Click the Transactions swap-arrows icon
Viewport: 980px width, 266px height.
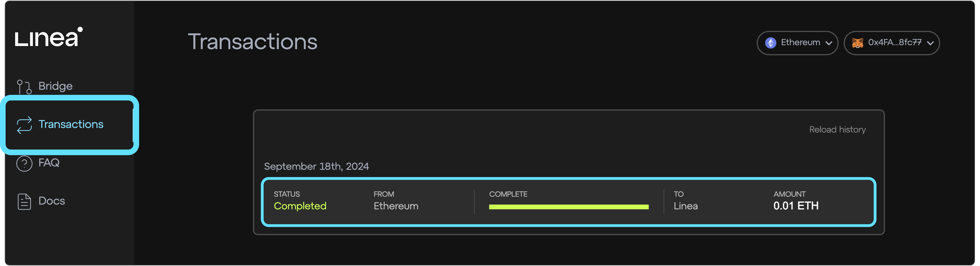24,125
